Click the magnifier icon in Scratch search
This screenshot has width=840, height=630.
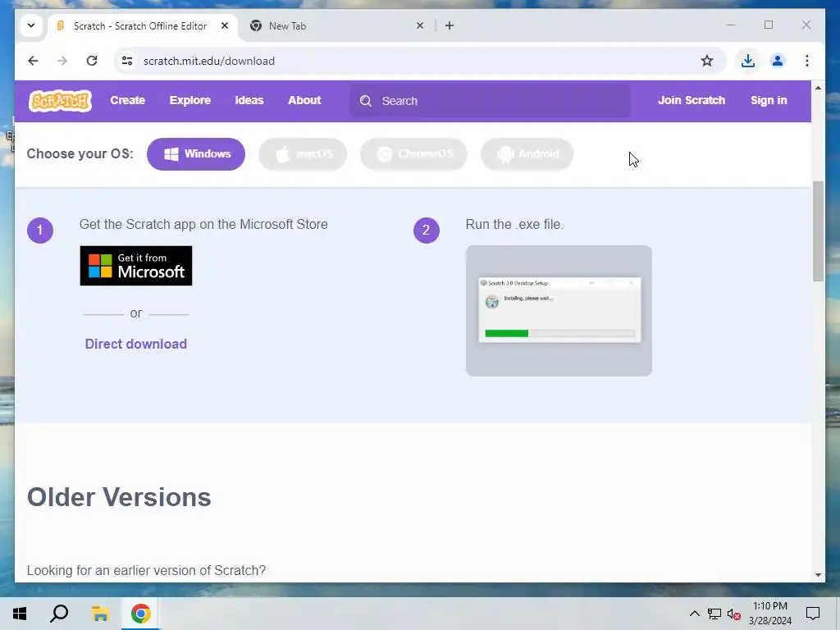tap(366, 101)
